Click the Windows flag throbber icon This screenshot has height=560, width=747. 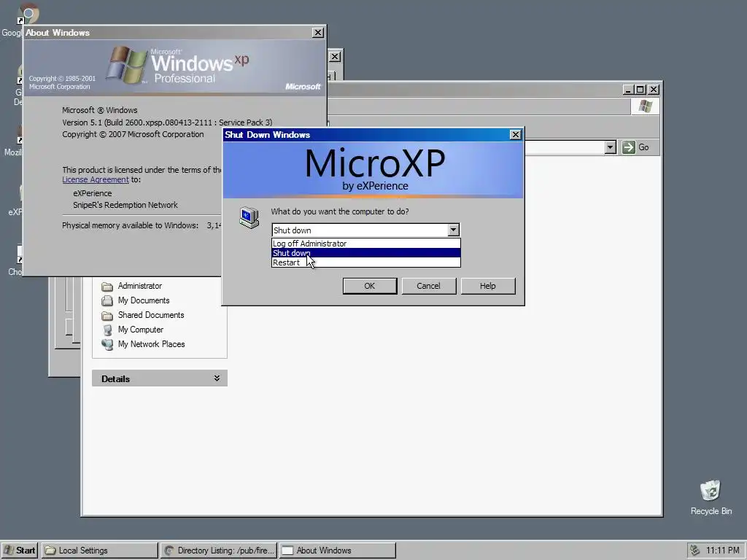[x=646, y=106]
